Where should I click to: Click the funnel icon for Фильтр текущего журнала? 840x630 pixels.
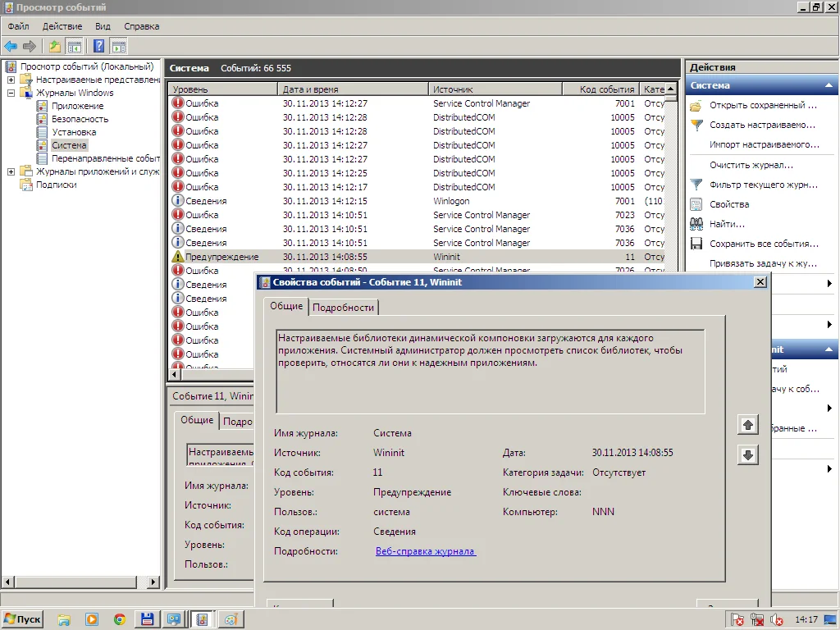(696, 185)
